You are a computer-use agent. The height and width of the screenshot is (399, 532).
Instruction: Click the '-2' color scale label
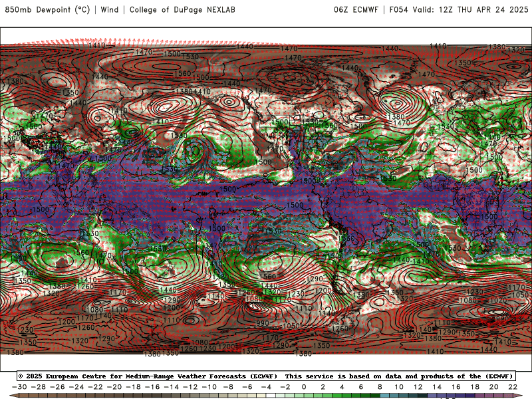tap(285, 387)
